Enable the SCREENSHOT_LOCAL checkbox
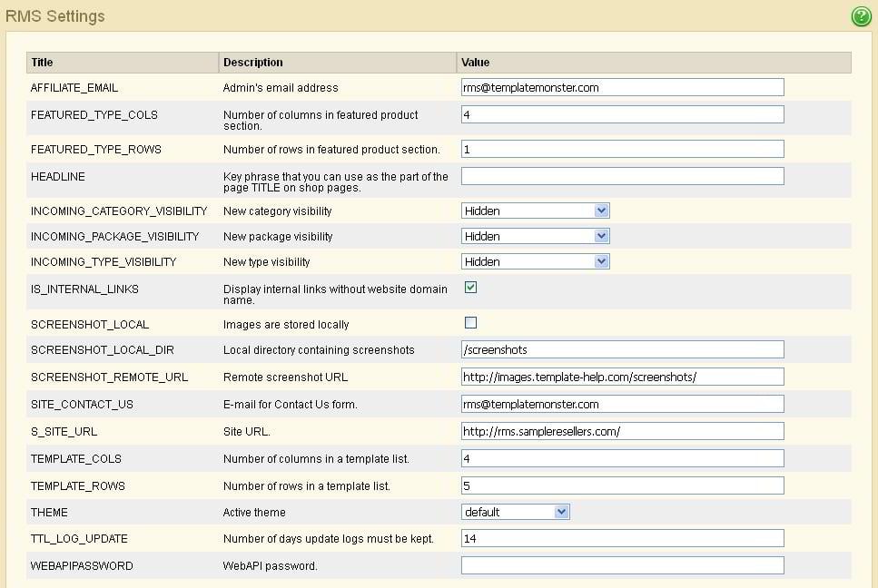Viewport: 878px width, 588px height. click(470, 323)
